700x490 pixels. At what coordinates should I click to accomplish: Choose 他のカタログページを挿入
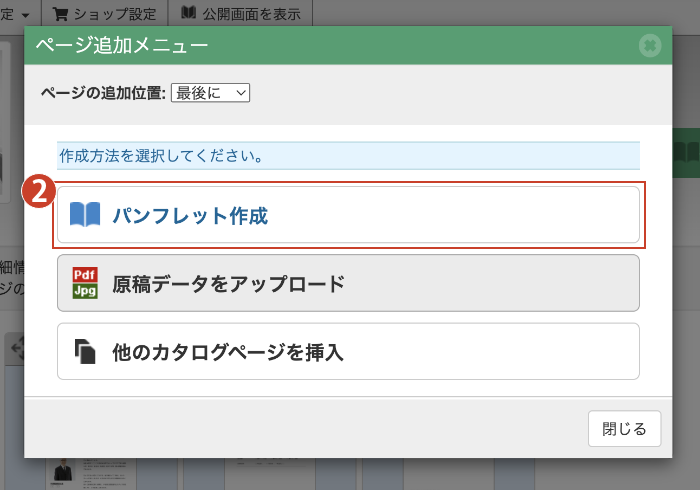click(x=348, y=351)
